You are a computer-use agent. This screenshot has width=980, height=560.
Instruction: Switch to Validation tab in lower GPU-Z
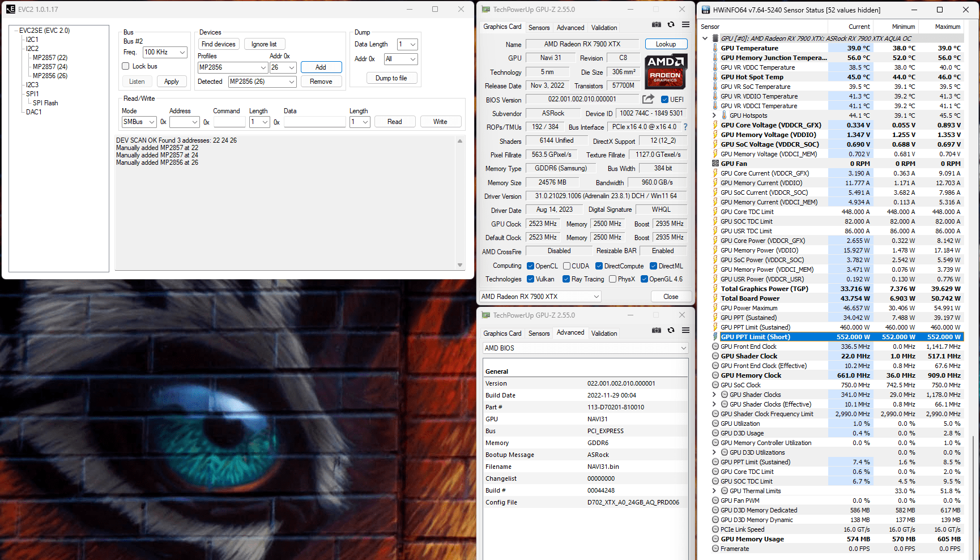604,334
